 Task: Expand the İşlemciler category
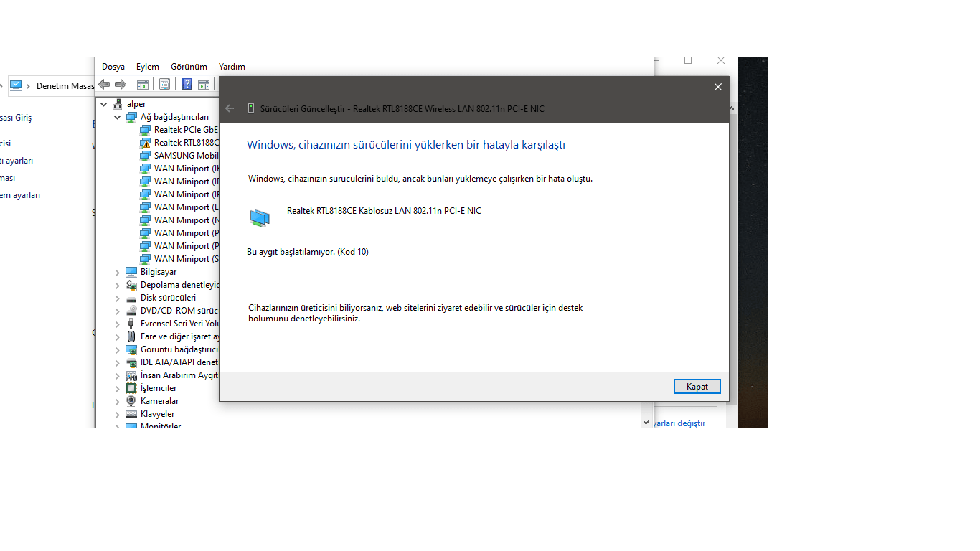tap(118, 388)
